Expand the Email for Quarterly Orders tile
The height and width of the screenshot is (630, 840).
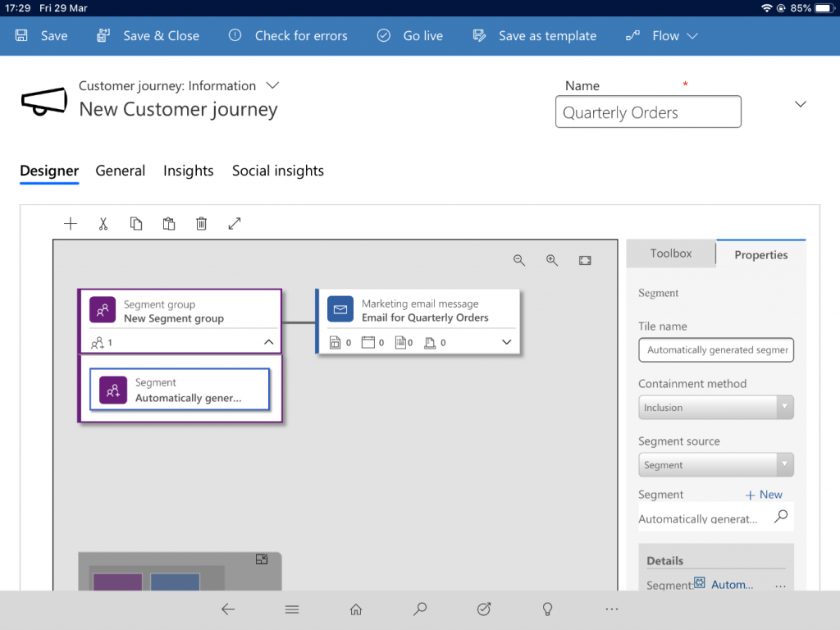tap(506, 342)
